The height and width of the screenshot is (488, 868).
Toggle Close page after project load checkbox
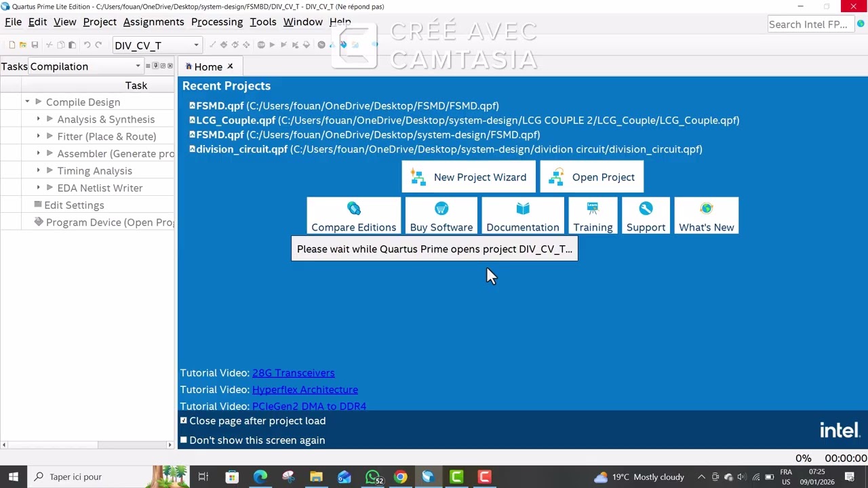(183, 420)
